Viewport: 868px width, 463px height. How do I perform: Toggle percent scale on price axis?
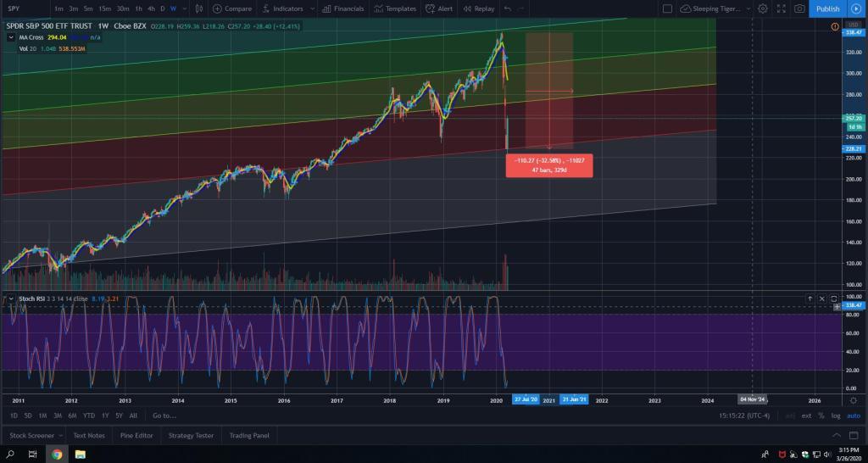click(821, 416)
